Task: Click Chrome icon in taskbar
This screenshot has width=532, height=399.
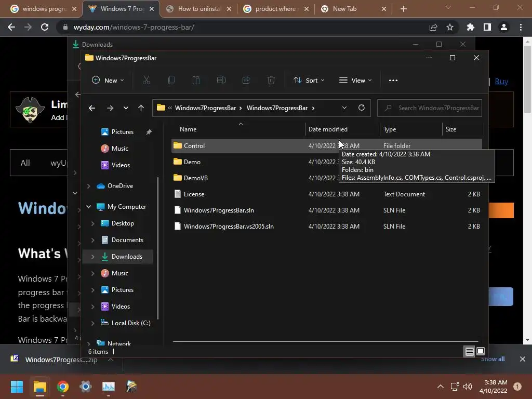Action: pyautogui.click(x=63, y=387)
